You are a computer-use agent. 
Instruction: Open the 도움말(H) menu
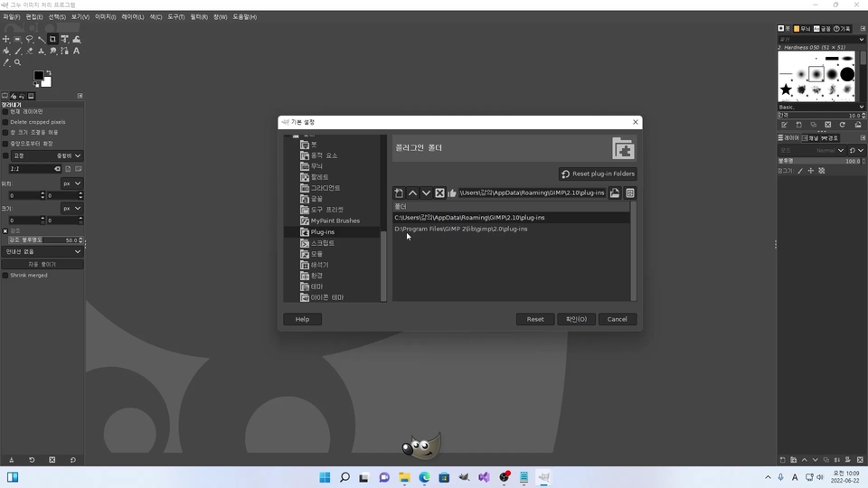pos(244,17)
